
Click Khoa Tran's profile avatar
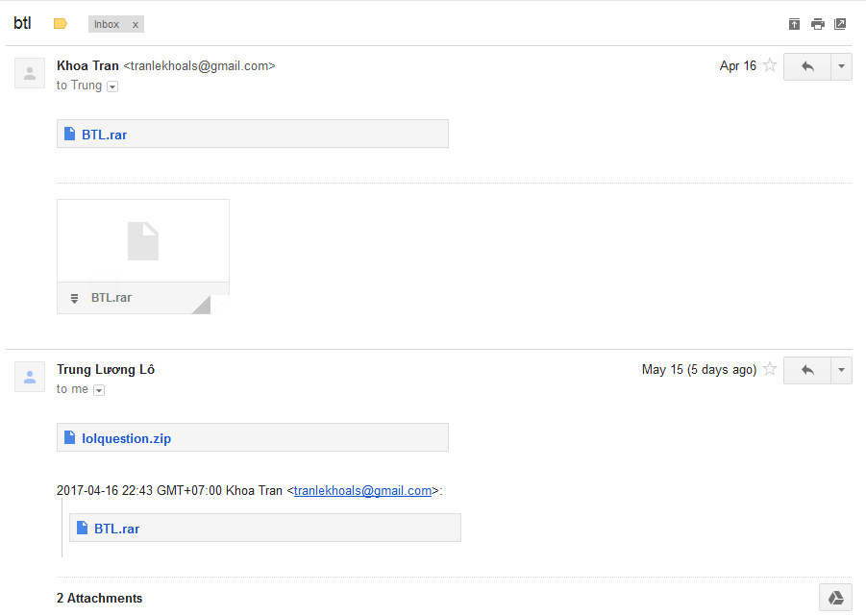(30, 73)
